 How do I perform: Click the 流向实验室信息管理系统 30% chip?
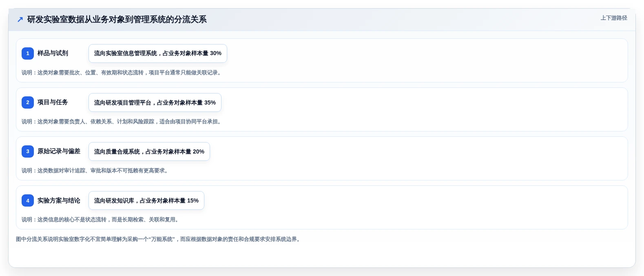click(x=158, y=53)
